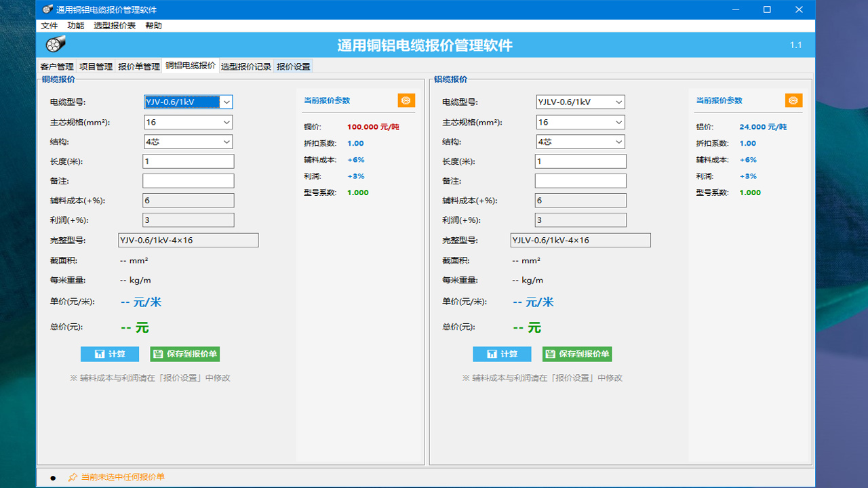Screen dimensions: 868x488
Task: Click copper 利润 field
Action: 189,220
